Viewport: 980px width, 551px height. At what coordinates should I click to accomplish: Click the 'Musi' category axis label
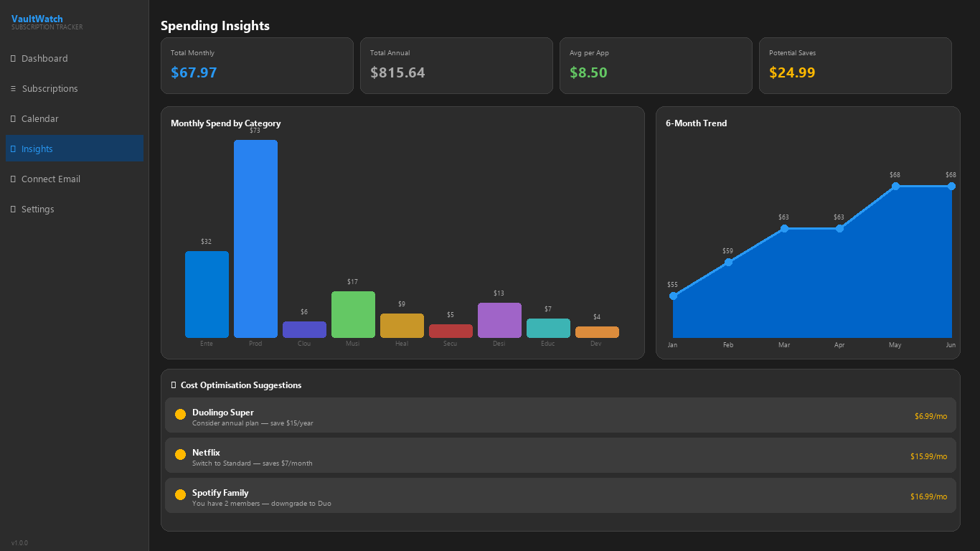pyautogui.click(x=353, y=344)
